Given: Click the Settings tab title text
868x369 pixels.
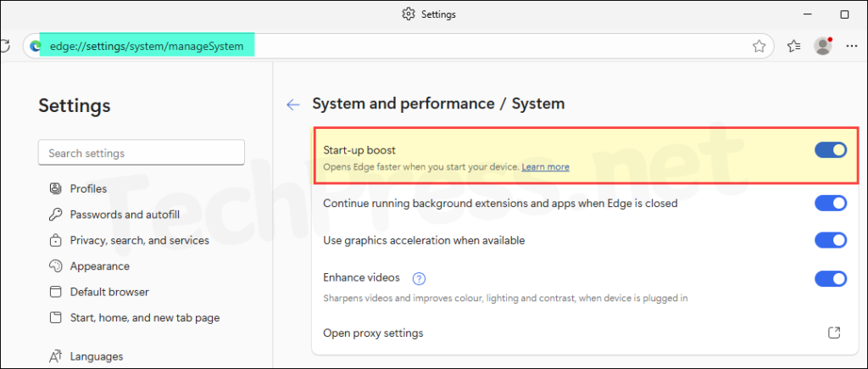Looking at the screenshot, I should 438,14.
